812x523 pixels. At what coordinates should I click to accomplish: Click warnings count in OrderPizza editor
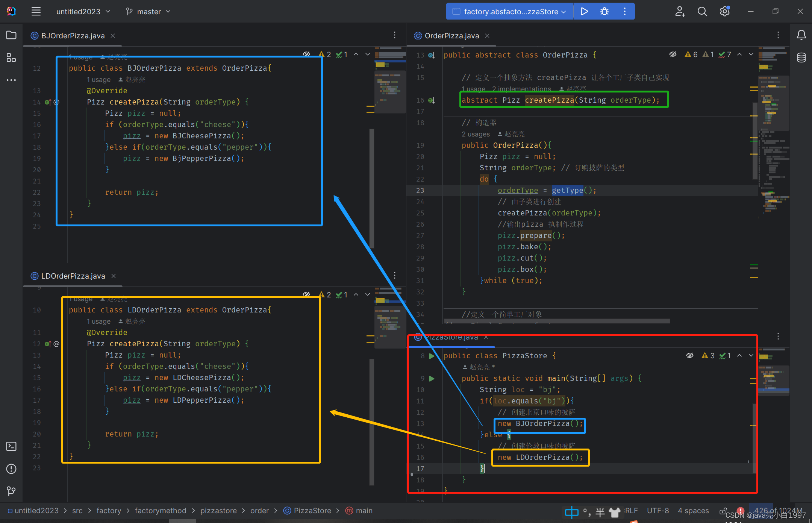point(691,55)
